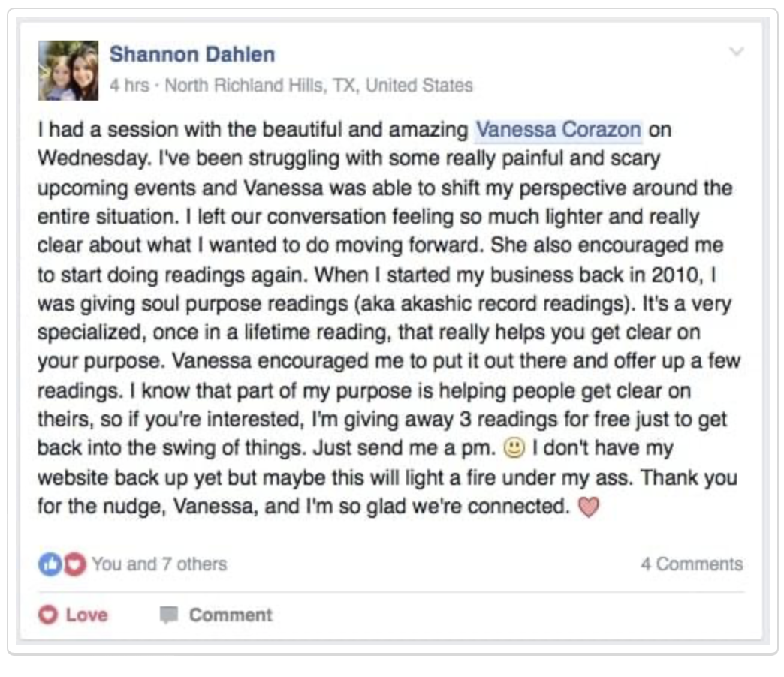The width and height of the screenshot is (784, 677).
Task: Open Shannon Dahlen's profile name link
Action: click(x=192, y=54)
